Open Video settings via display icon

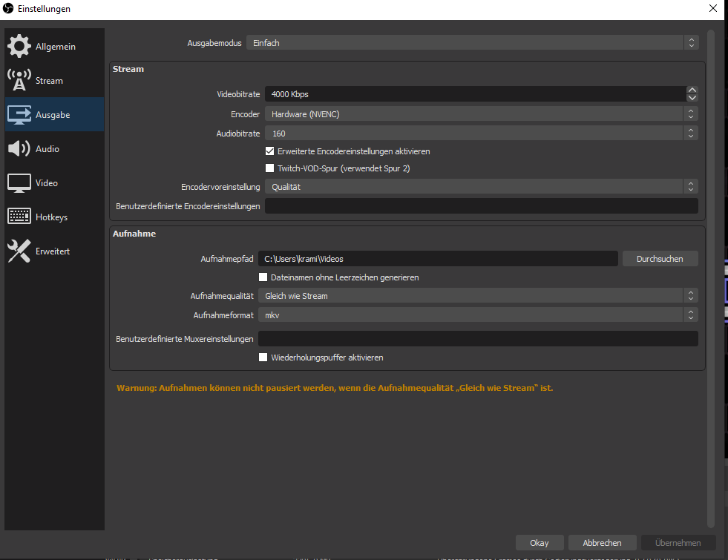[19, 183]
